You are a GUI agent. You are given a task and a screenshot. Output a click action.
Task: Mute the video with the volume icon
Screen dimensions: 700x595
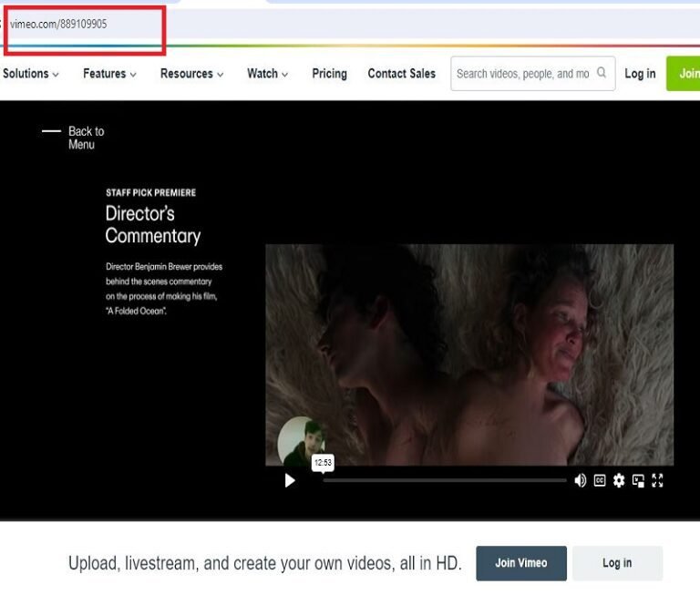[x=580, y=480]
